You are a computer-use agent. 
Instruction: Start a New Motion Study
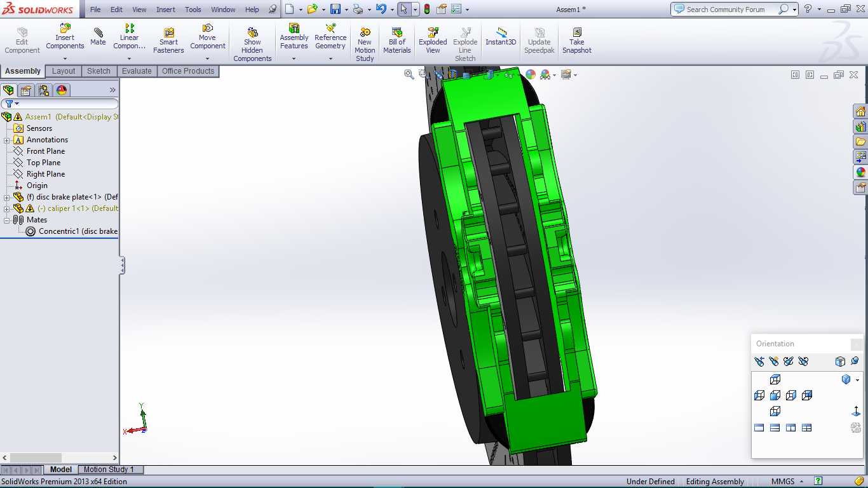[365, 44]
